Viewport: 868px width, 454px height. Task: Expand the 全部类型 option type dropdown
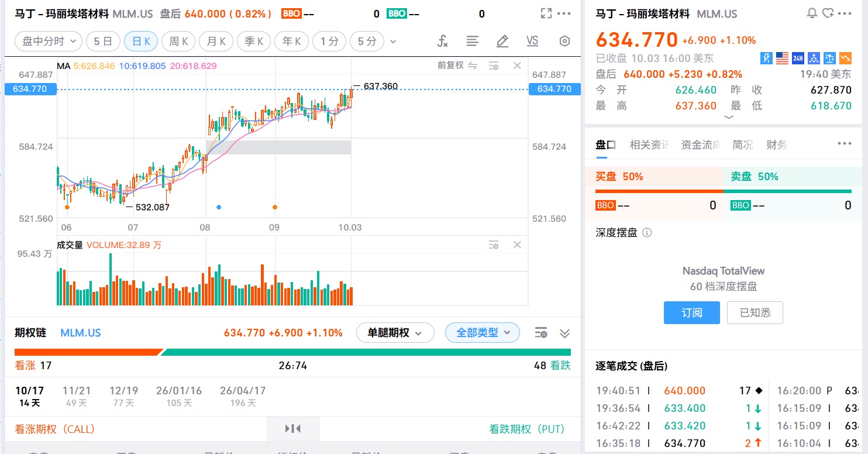482,333
